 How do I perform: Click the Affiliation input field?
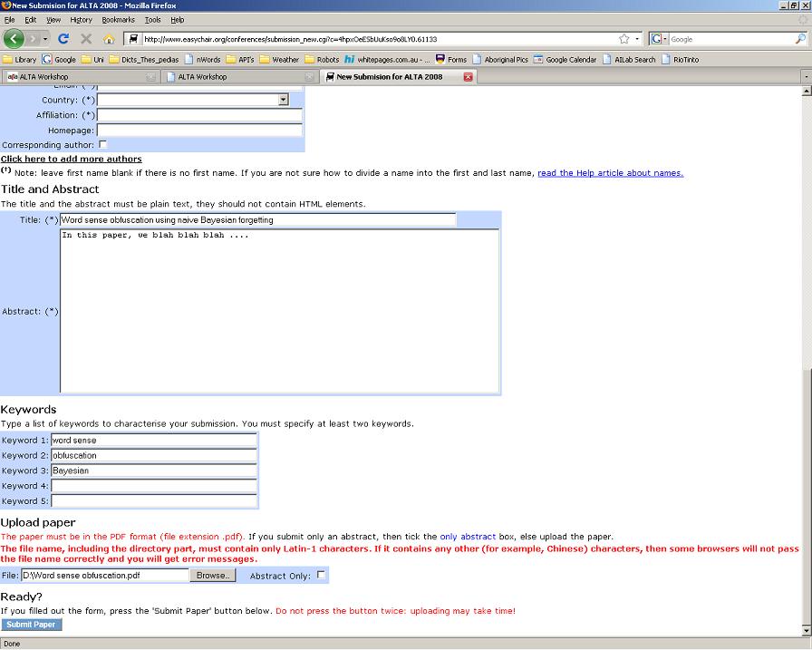click(200, 115)
